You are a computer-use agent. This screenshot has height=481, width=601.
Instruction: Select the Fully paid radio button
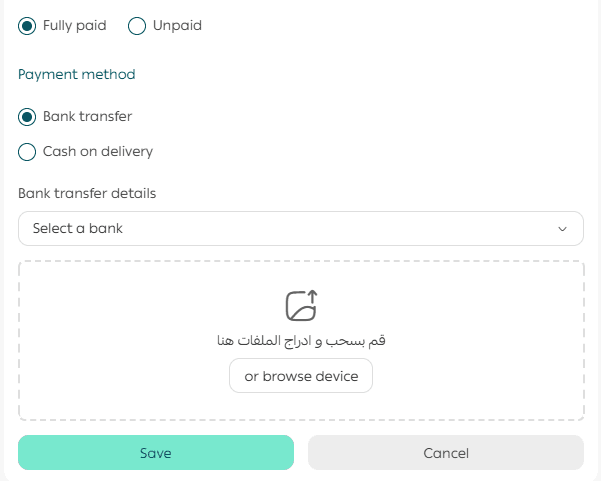pyautogui.click(x=27, y=26)
